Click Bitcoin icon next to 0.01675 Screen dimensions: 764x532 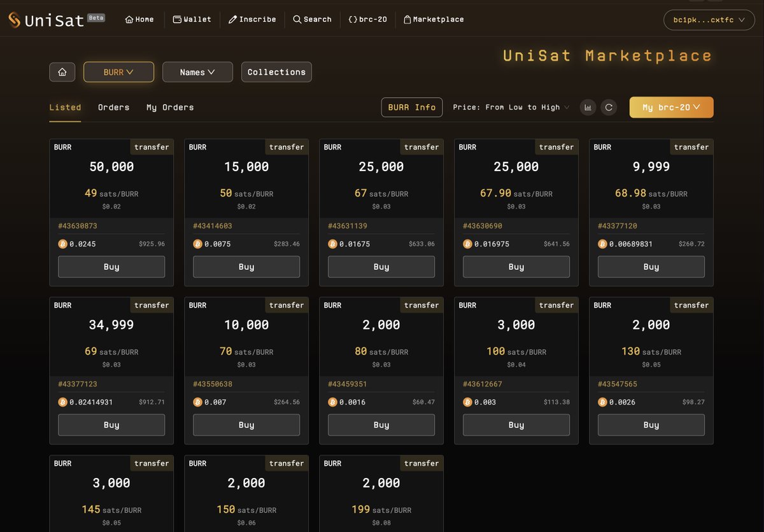point(332,244)
